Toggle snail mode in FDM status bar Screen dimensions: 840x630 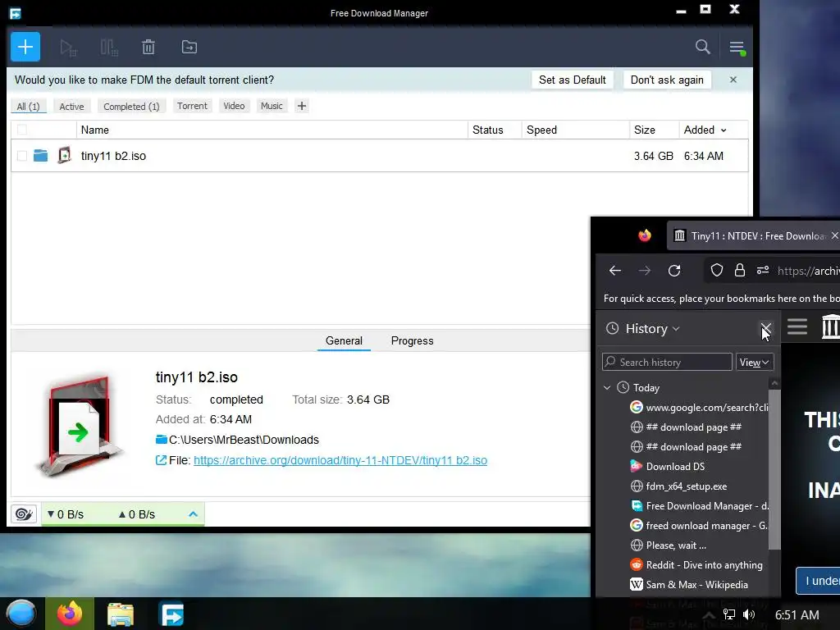[24, 514]
